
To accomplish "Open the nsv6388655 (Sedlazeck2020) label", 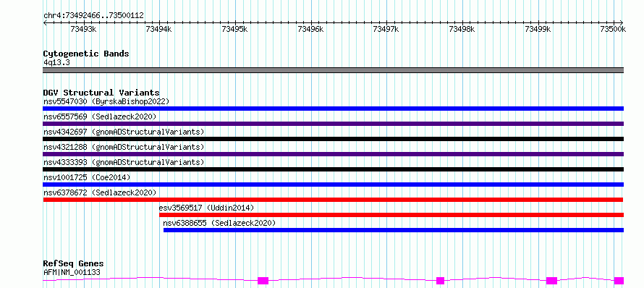I will 219,223.
